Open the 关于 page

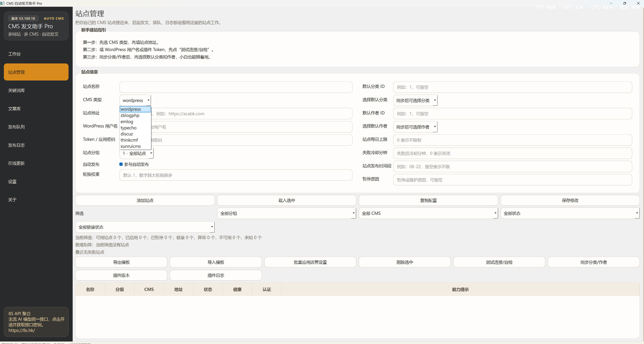pyautogui.click(x=36, y=200)
